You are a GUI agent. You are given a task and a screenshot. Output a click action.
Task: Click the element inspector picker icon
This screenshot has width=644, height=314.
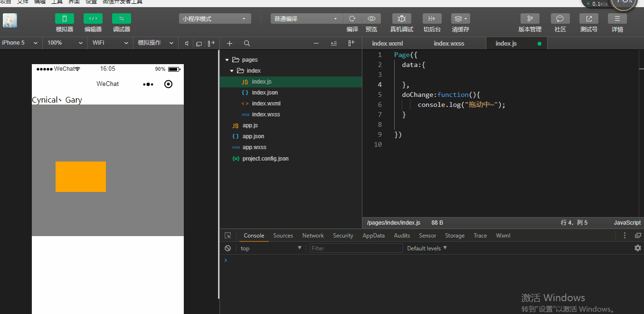point(228,236)
